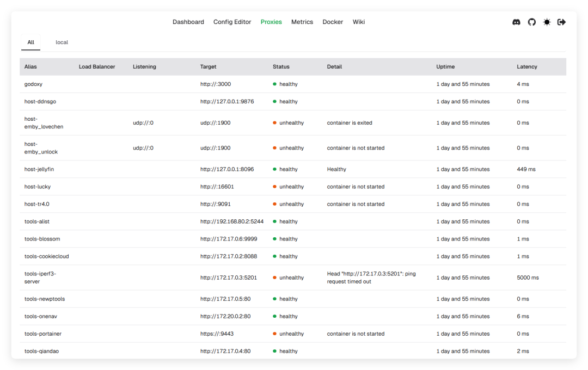
Task: Navigate to the Docker page
Action: coord(333,22)
